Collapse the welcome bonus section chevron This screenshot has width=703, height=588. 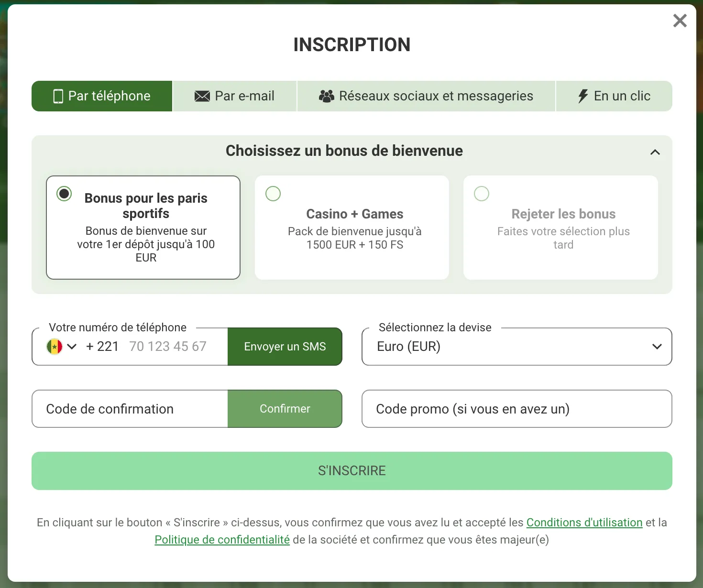pos(655,152)
